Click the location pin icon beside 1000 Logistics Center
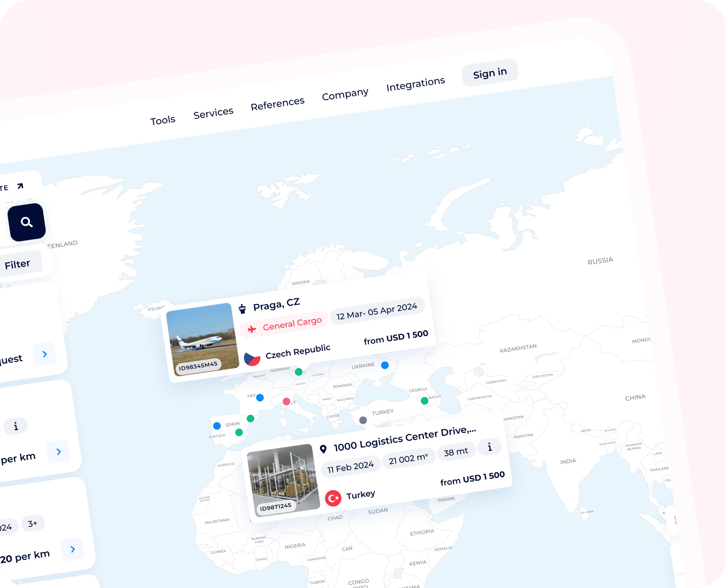 [x=323, y=449]
